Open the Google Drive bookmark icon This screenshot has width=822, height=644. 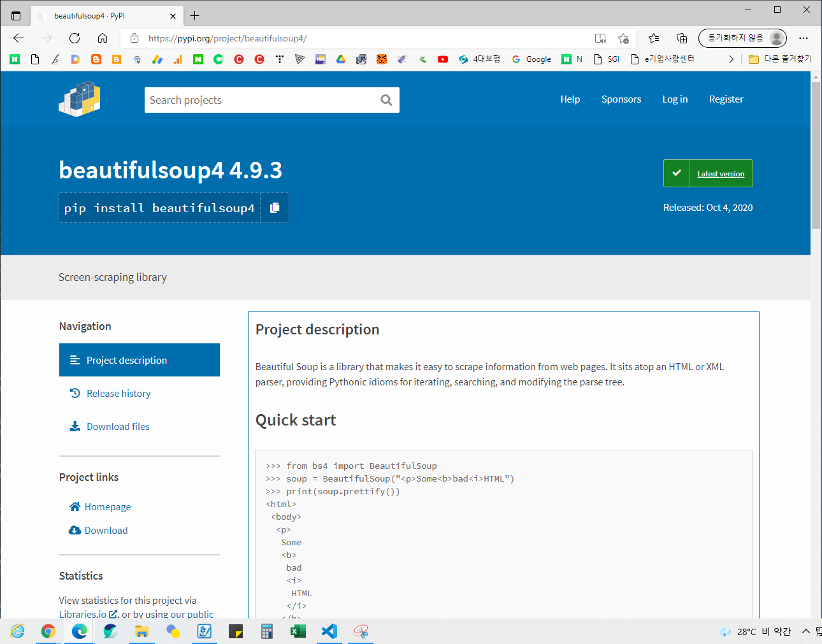(341, 59)
